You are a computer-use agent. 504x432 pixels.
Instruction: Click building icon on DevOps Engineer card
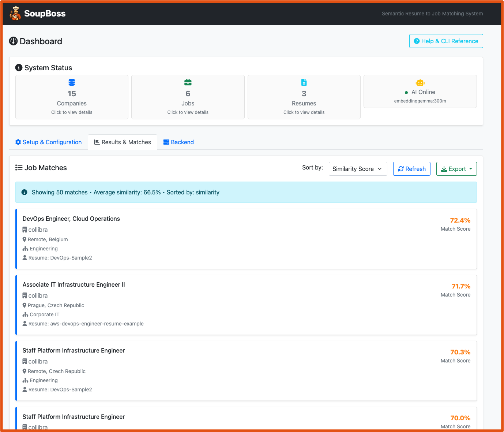pyautogui.click(x=25, y=230)
